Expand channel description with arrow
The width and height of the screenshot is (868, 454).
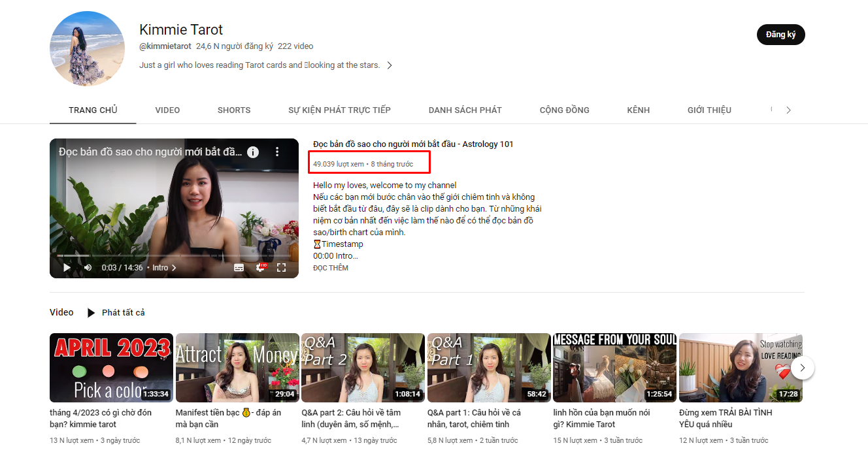(390, 65)
